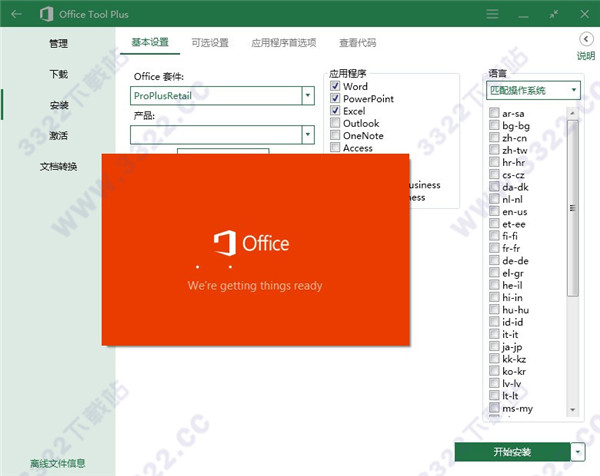
Task: Check the OneNote application checkbox
Action: pos(335,135)
